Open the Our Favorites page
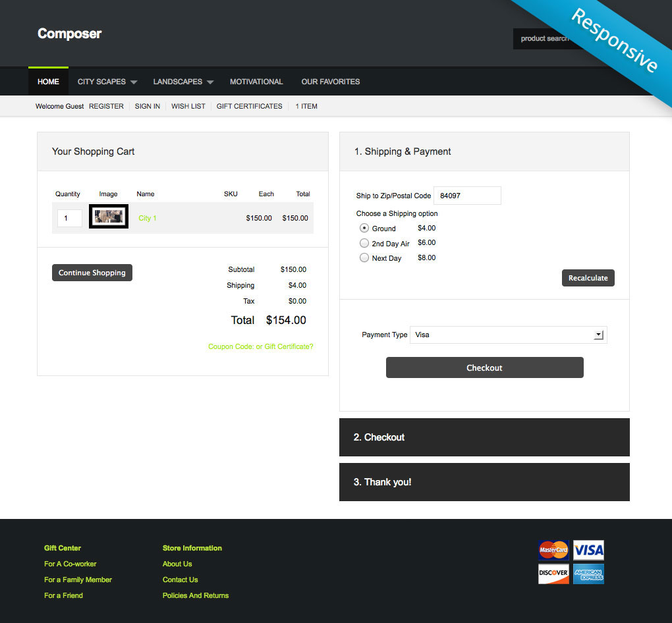This screenshot has width=672, height=623. 331,82
